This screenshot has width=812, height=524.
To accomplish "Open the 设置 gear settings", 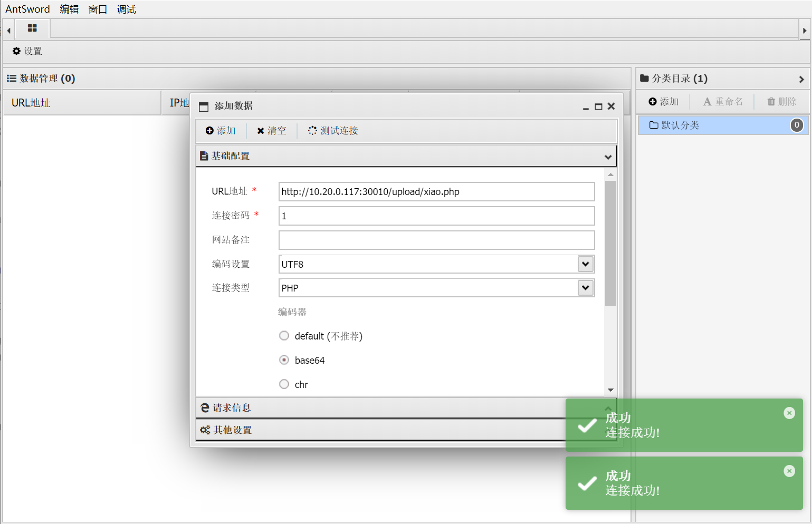I will (x=27, y=51).
